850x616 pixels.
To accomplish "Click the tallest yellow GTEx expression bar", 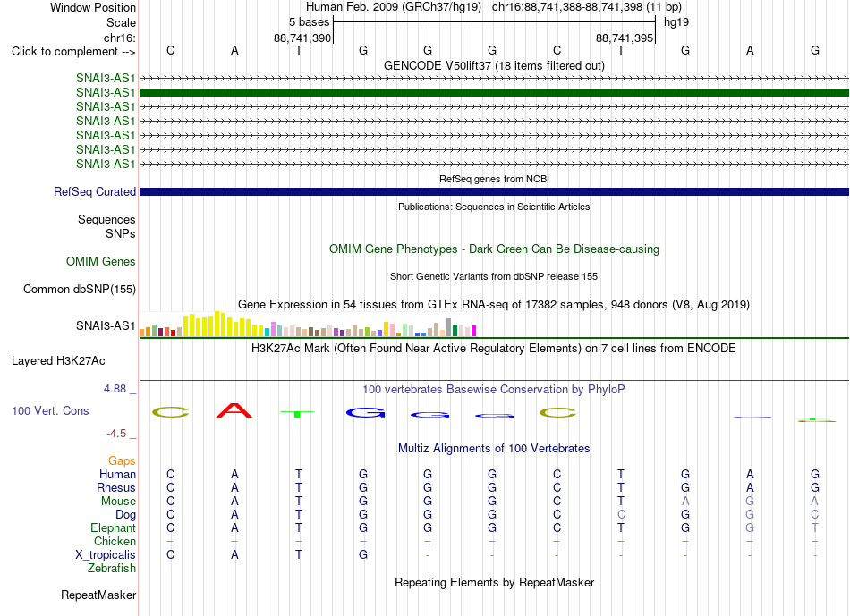I will point(217,324).
